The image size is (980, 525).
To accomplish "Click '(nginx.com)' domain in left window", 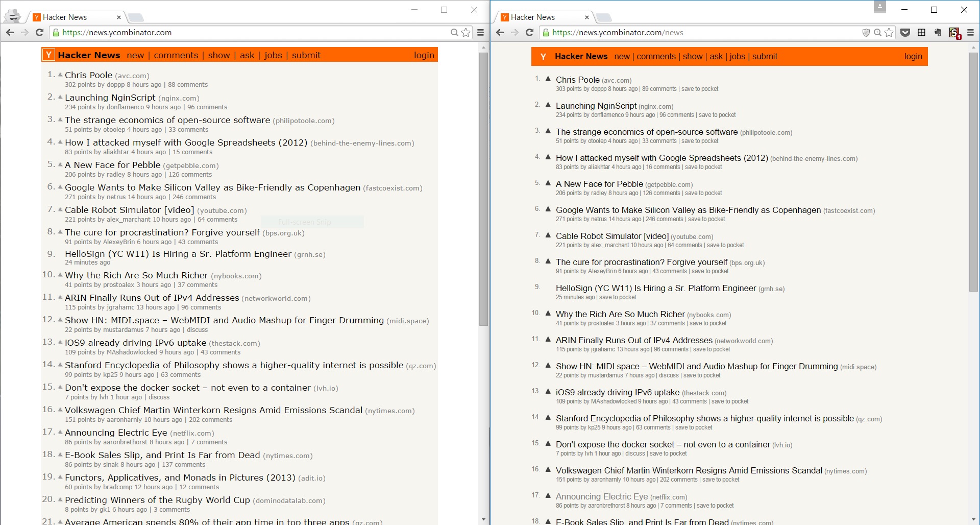I will point(179,98).
